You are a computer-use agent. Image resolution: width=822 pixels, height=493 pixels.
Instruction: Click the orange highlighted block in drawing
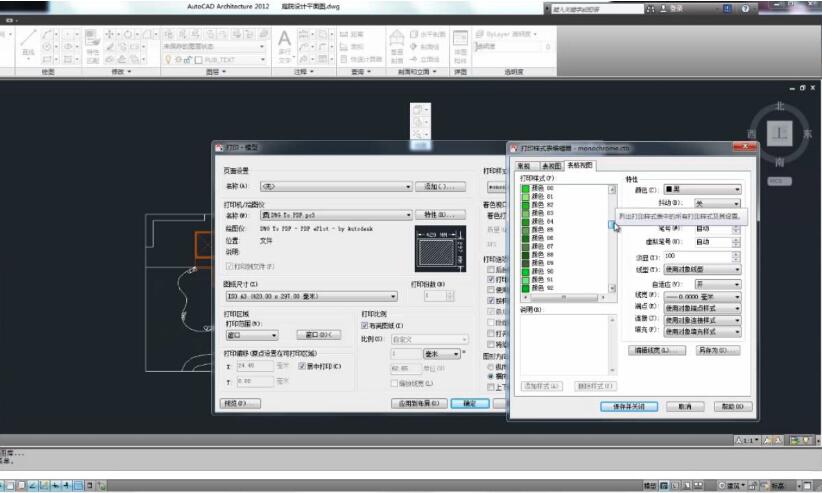click(x=204, y=244)
